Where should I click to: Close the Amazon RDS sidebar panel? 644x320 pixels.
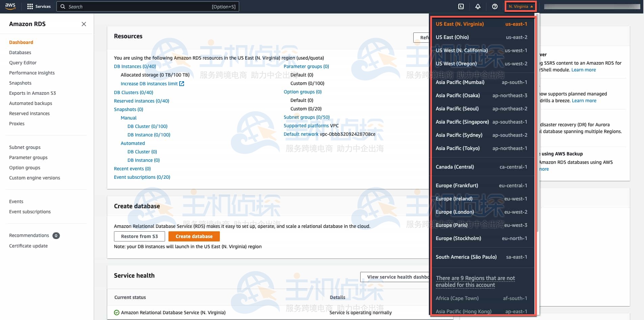pos(84,24)
